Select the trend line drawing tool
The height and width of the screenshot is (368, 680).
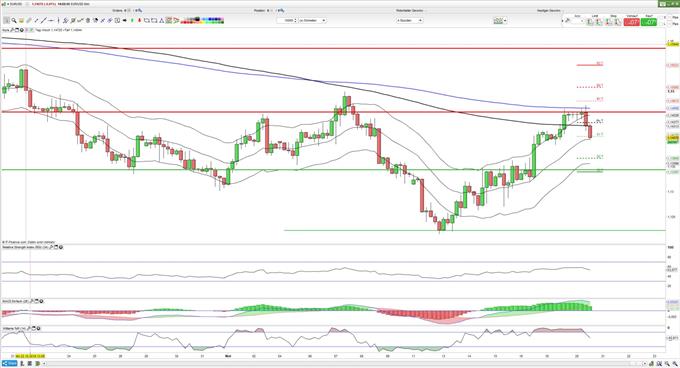[44, 20]
